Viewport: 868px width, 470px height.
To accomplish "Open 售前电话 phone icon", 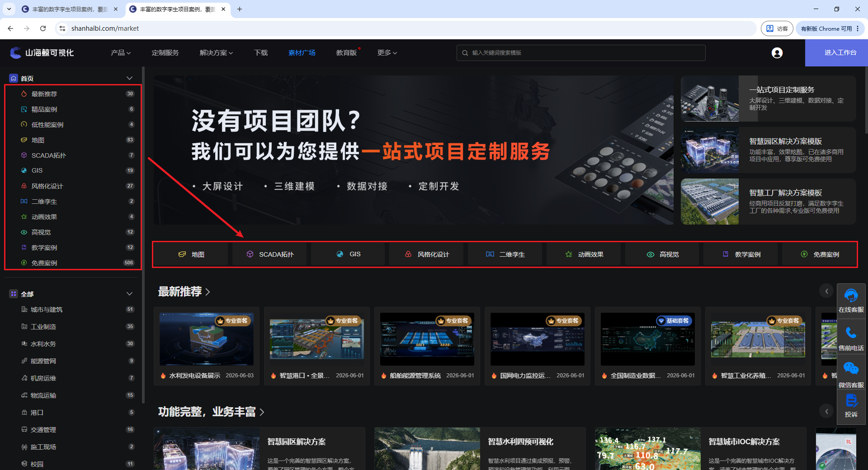I will [851, 334].
